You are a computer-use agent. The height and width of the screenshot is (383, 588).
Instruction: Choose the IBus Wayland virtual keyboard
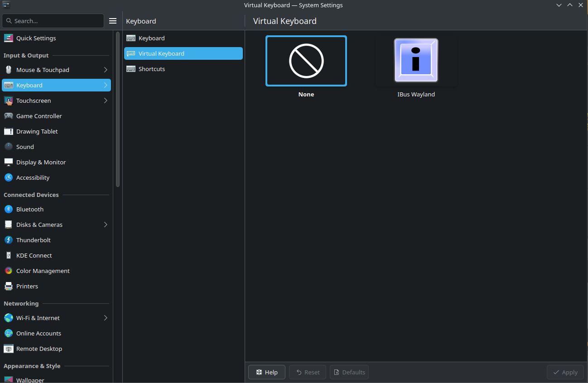point(416,61)
